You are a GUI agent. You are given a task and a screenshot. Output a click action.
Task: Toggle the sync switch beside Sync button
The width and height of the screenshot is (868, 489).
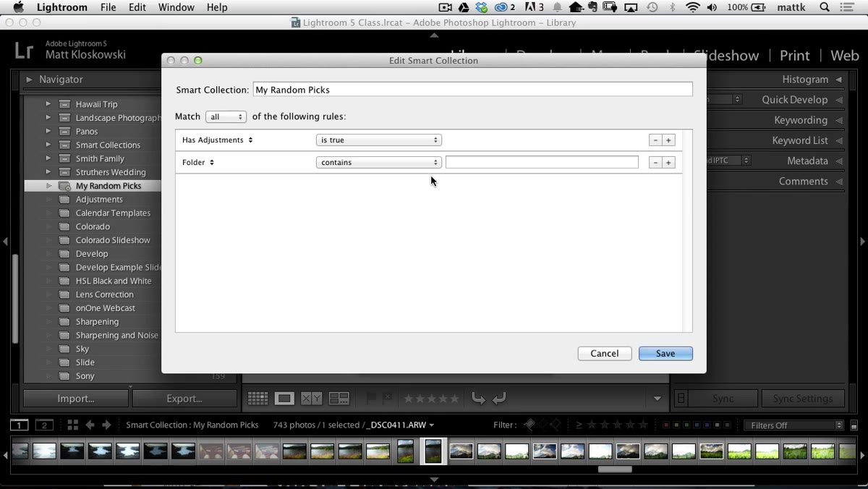(681, 399)
